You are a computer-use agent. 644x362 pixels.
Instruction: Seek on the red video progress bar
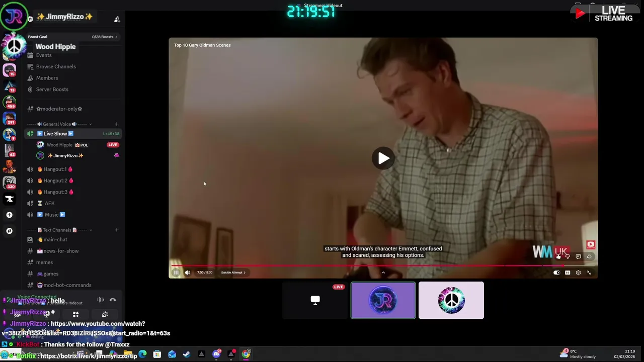383,265
